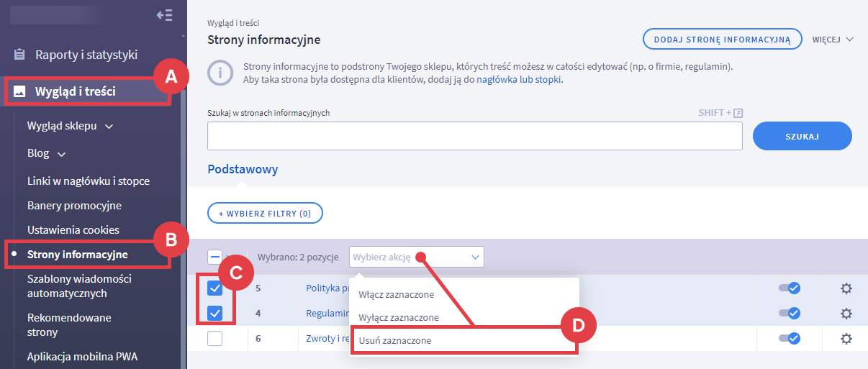The height and width of the screenshot is (369, 868).
Task: Click the Wygląd i treści image icon
Action: tap(20, 91)
